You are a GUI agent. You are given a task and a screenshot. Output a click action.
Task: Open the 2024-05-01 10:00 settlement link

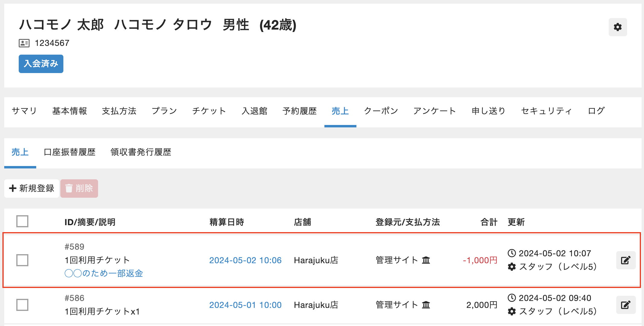point(245,305)
